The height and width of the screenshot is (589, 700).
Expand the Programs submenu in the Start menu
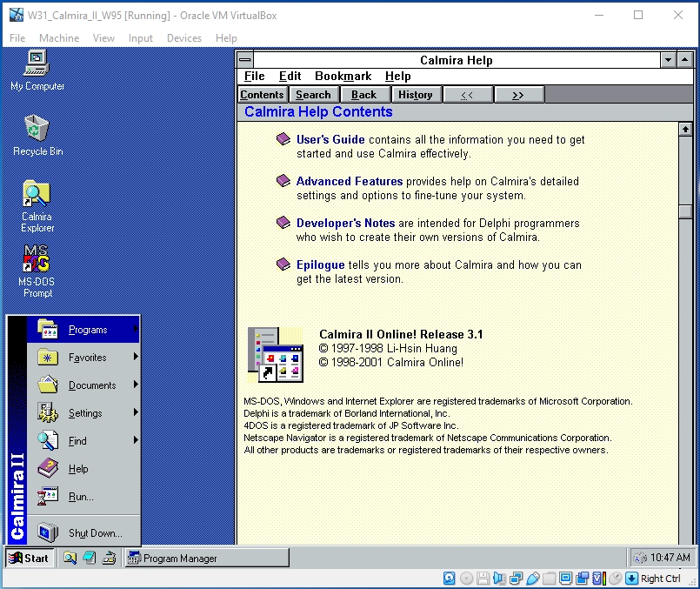[83, 330]
